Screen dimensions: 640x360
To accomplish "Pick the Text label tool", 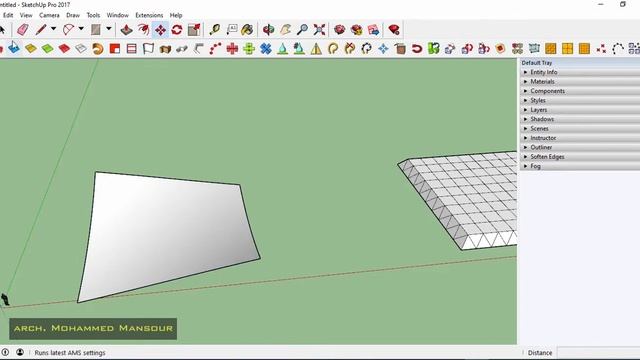I will tap(232, 29).
